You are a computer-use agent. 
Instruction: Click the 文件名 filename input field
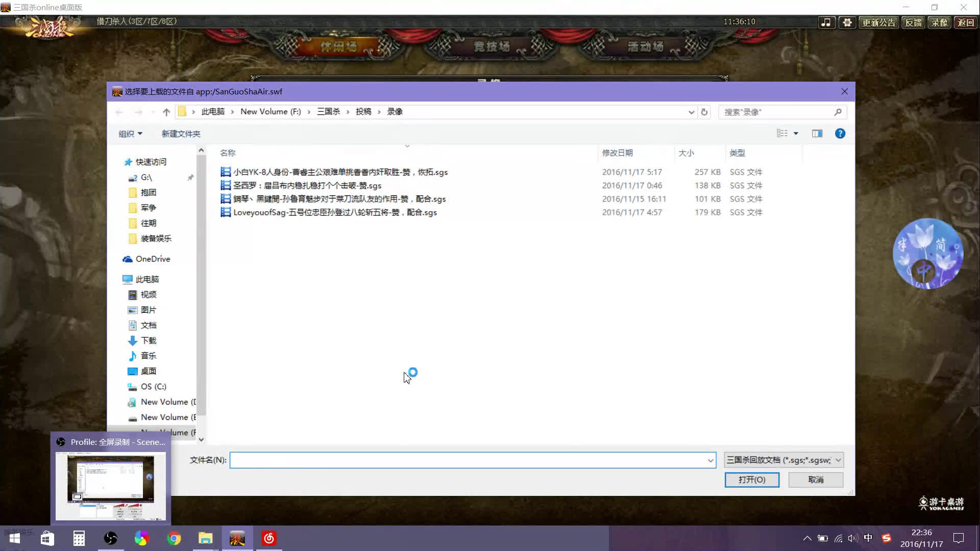[x=473, y=460]
